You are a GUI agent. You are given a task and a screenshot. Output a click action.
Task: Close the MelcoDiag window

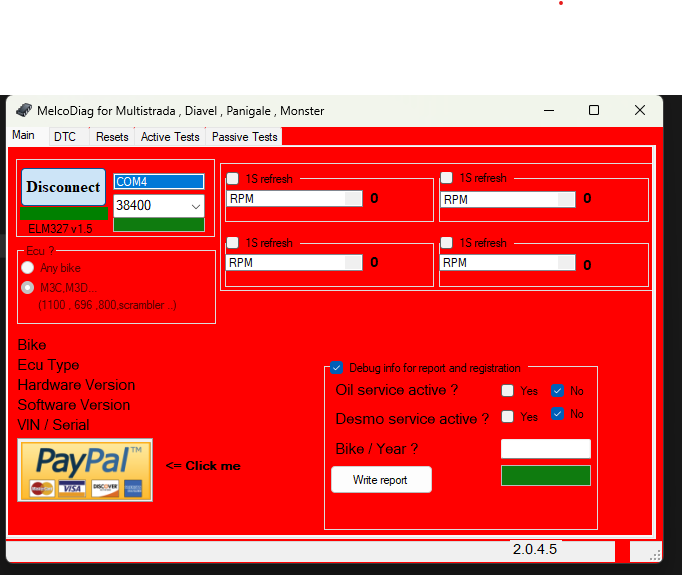click(639, 110)
